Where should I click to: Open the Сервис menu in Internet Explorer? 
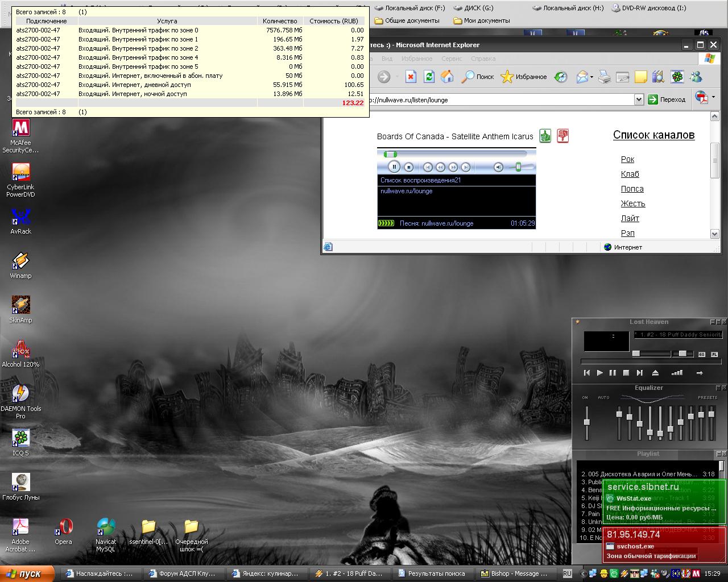[x=452, y=59]
